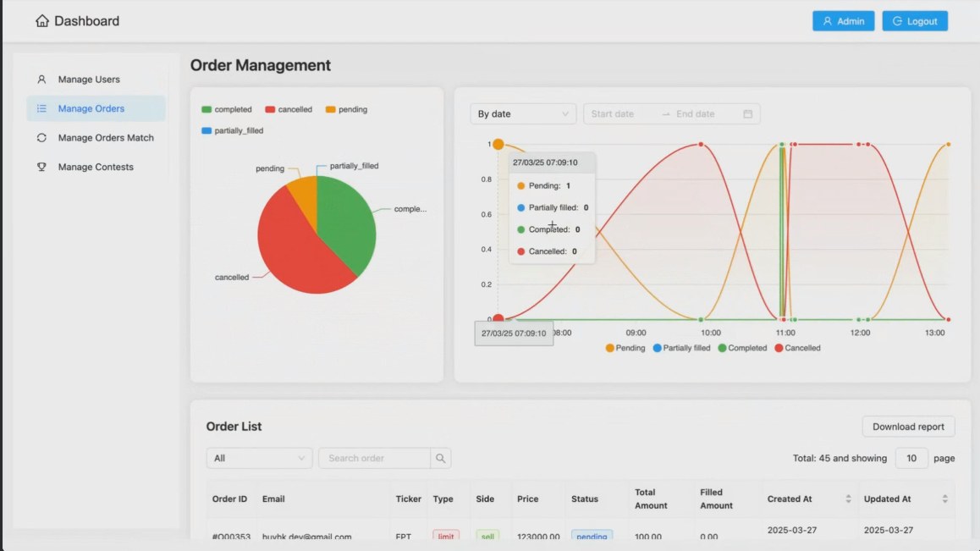The height and width of the screenshot is (551, 980).
Task: Sort by Updated At column arrows
Action: 944,499
